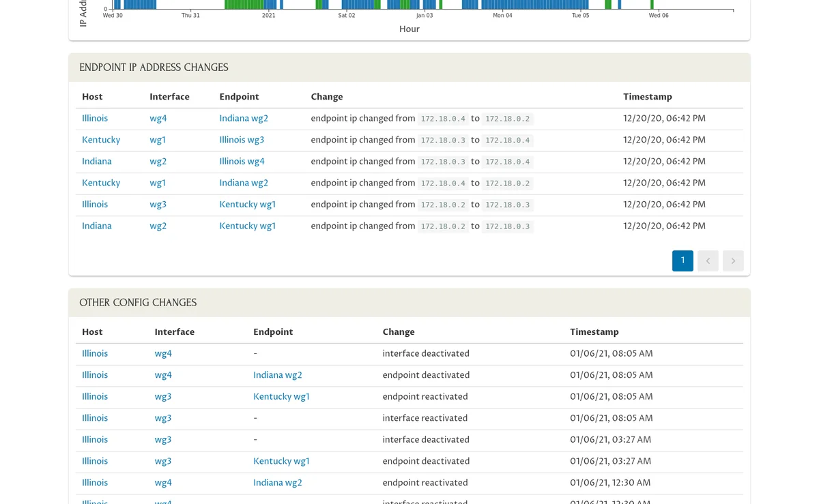819x504 pixels.
Task: Open Illinois host in first IP changes row
Action: [95, 119]
